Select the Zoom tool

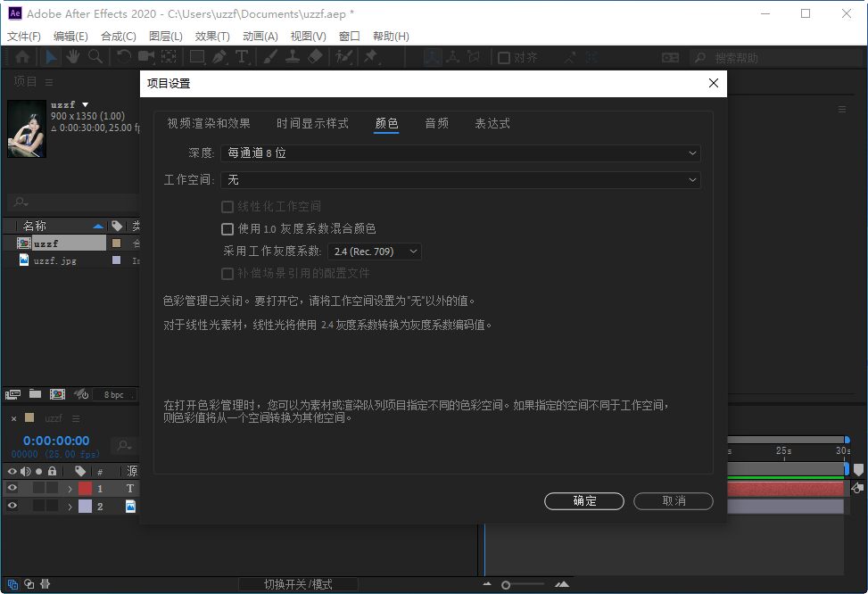96,57
